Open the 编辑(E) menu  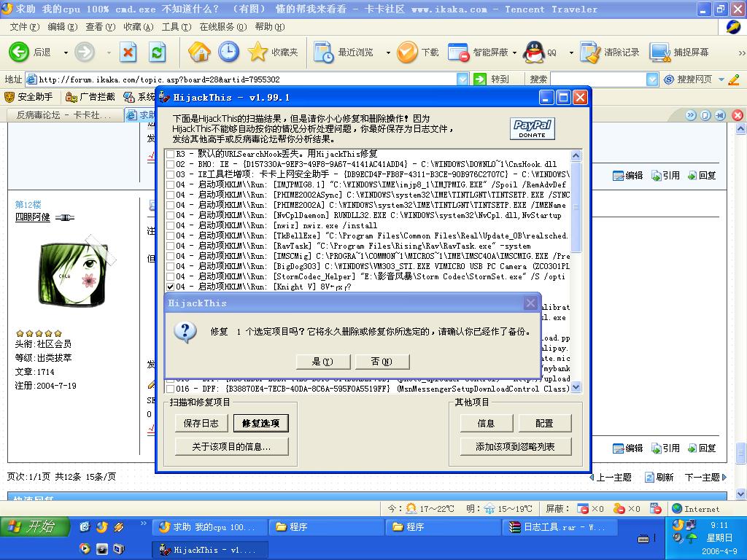click(x=63, y=27)
